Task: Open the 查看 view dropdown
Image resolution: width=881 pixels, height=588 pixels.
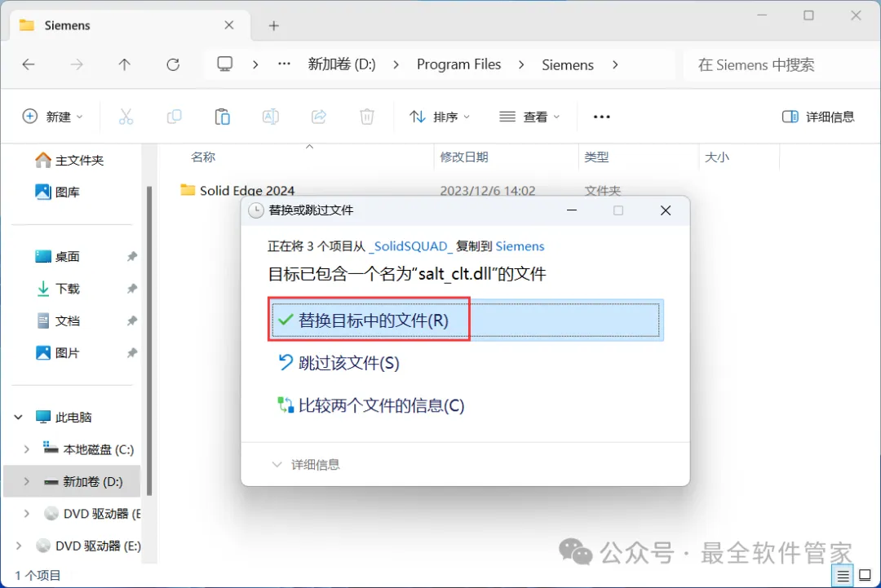Action: point(530,117)
